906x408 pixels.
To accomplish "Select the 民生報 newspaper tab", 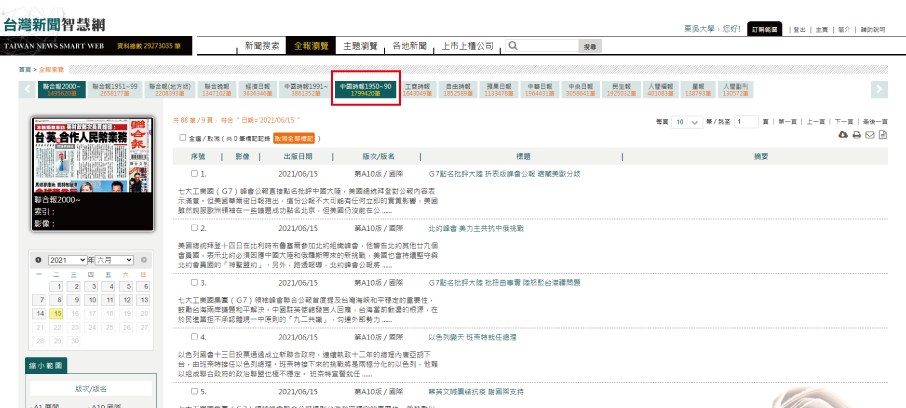I will (x=622, y=89).
